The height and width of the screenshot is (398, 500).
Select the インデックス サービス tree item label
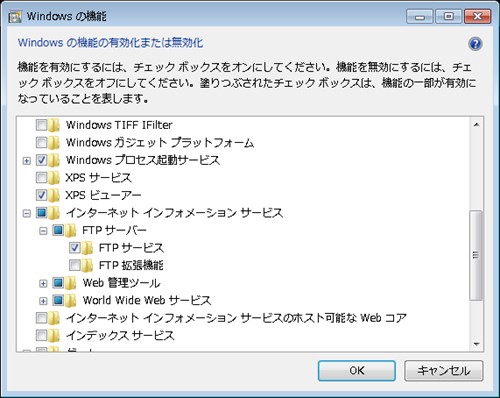pyautogui.click(x=120, y=335)
